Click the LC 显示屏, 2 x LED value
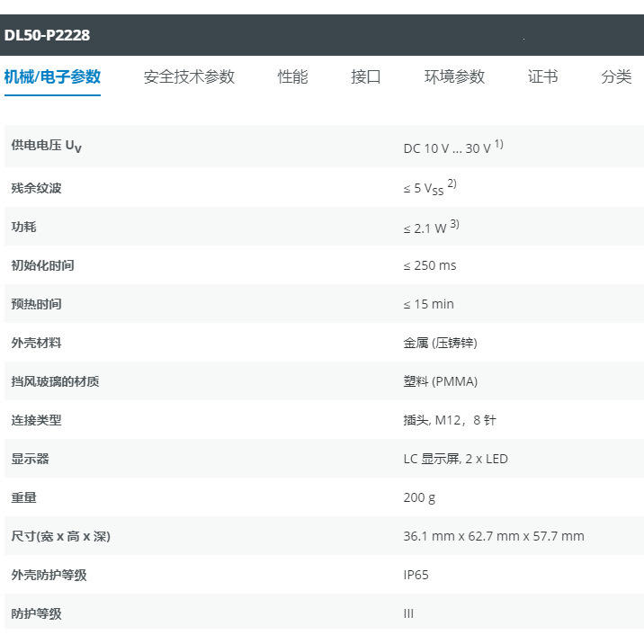644x644 pixels. click(455, 459)
